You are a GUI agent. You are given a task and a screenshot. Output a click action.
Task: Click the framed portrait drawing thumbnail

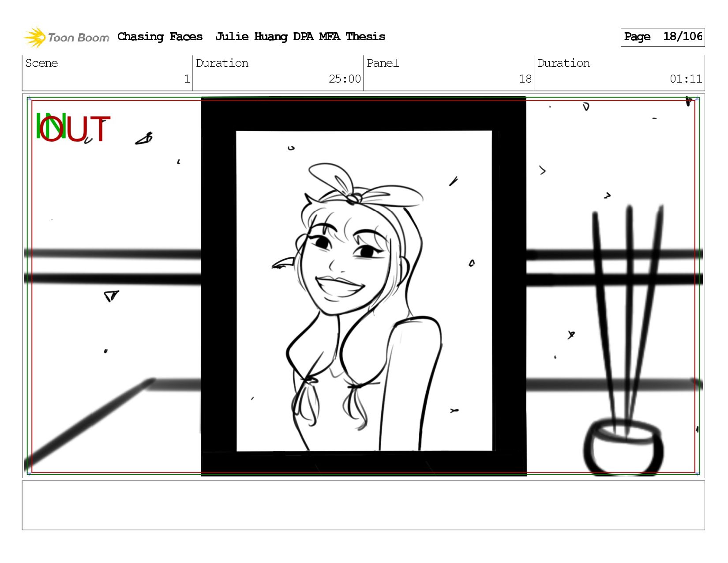(364, 287)
